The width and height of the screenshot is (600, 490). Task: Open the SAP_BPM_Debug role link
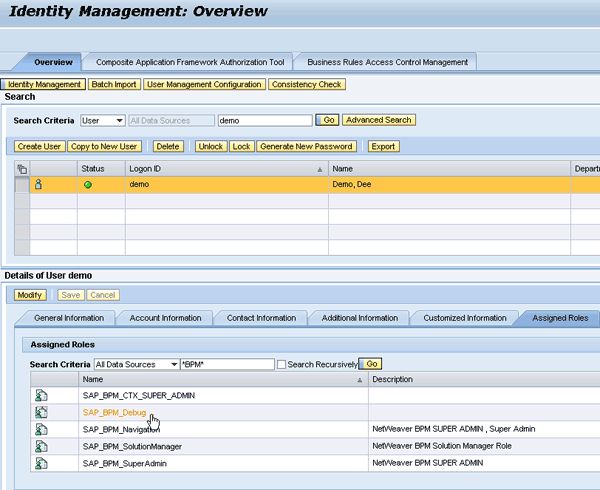(x=114, y=412)
